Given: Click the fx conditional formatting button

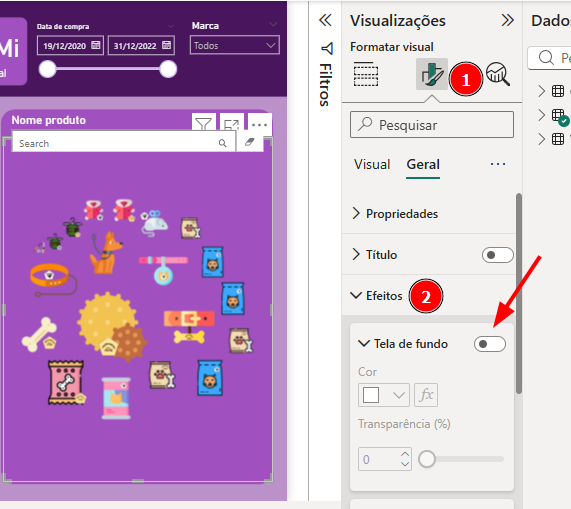Looking at the screenshot, I should point(426,395).
